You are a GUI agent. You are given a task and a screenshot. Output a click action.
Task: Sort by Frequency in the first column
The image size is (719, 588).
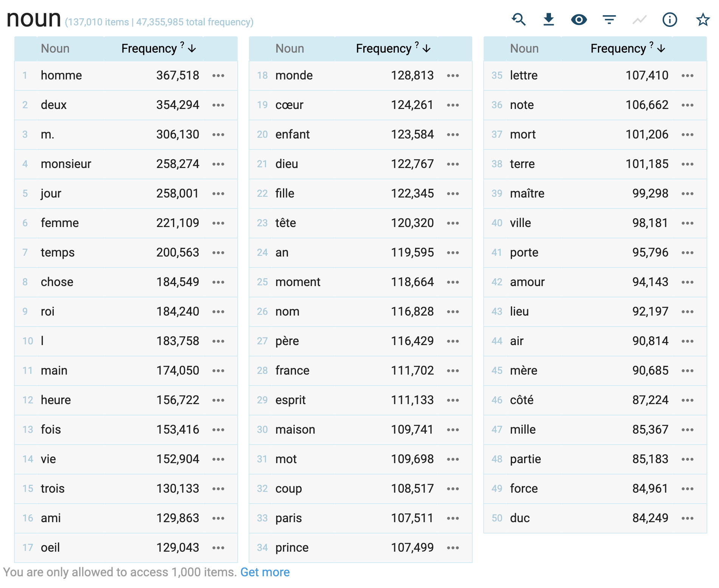point(149,48)
